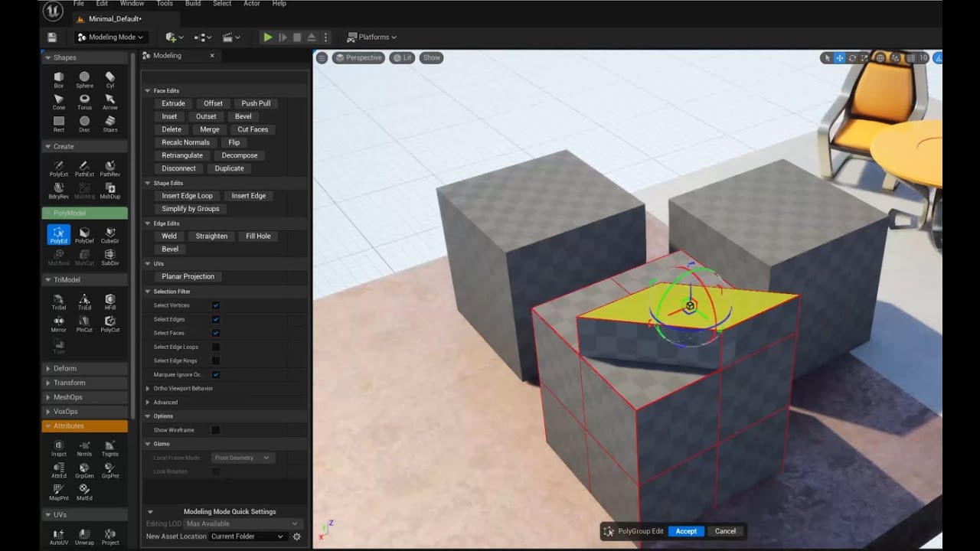
Task: Open the MatEd material editor tool
Action: pyautogui.click(x=84, y=492)
